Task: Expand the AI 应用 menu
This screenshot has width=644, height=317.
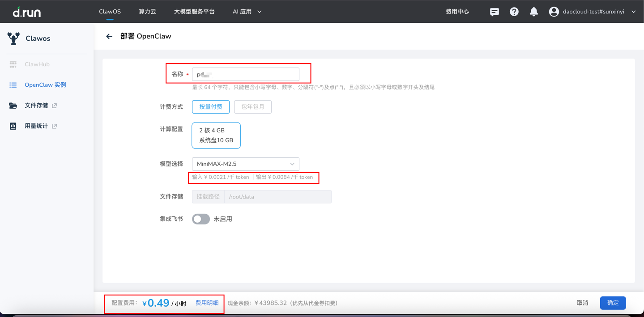Action: (247, 12)
